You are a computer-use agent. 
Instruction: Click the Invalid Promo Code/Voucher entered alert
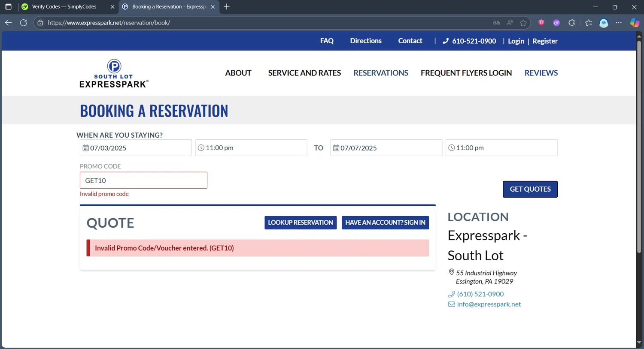click(x=258, y=248)
